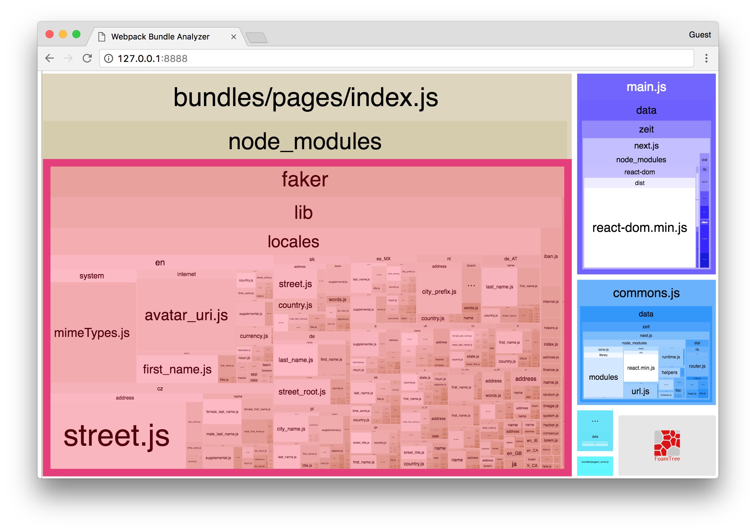Select the es_MX locale header

pos(383,259)
